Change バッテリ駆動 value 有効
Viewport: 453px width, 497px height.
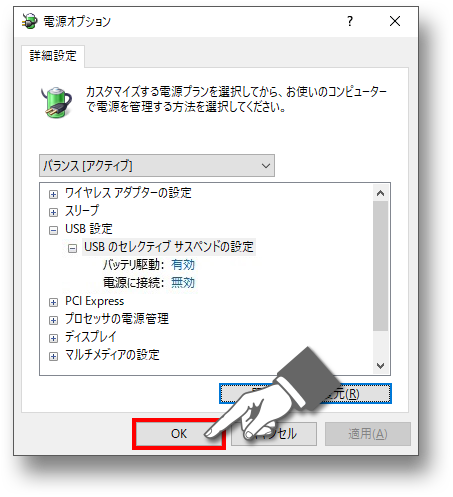183,265
